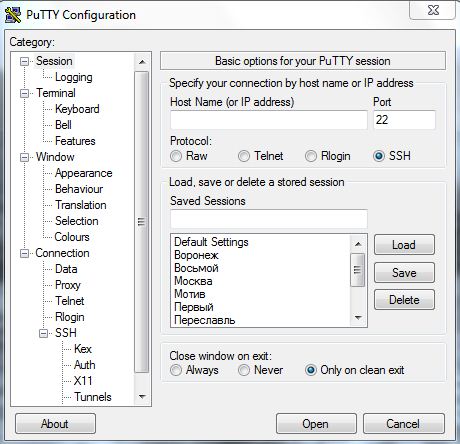
Task: Select the Москва saved session
Action: 193,281
